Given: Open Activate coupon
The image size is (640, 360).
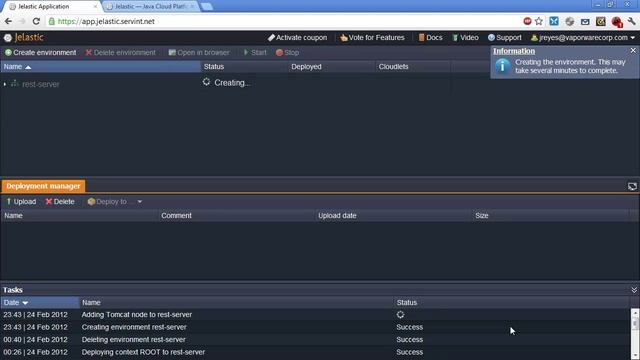Looking at the screenshot, I should coord(298,38).
